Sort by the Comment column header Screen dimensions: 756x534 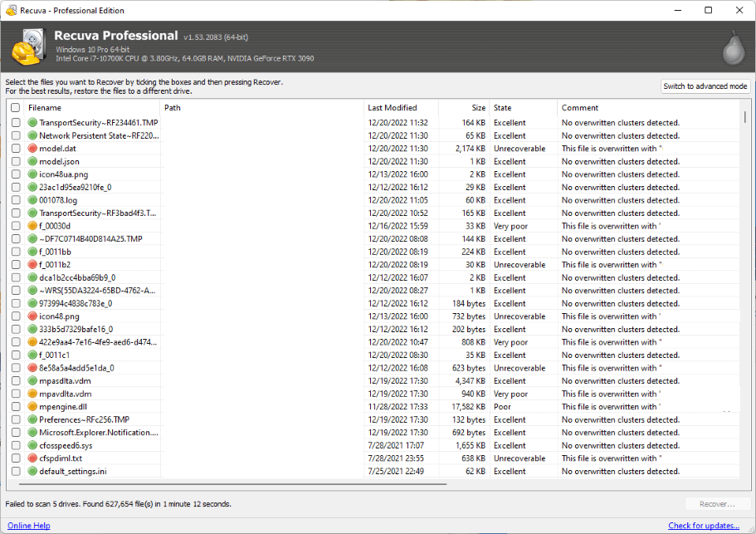[648, 108]
